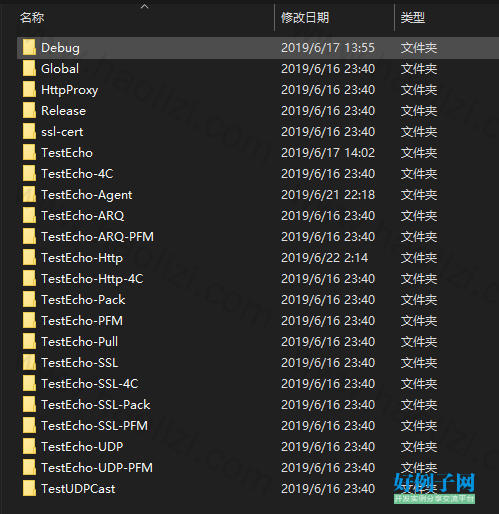Select the TestEcho-Pull folder icon
The image size is (499, 514).
[29, 342]
